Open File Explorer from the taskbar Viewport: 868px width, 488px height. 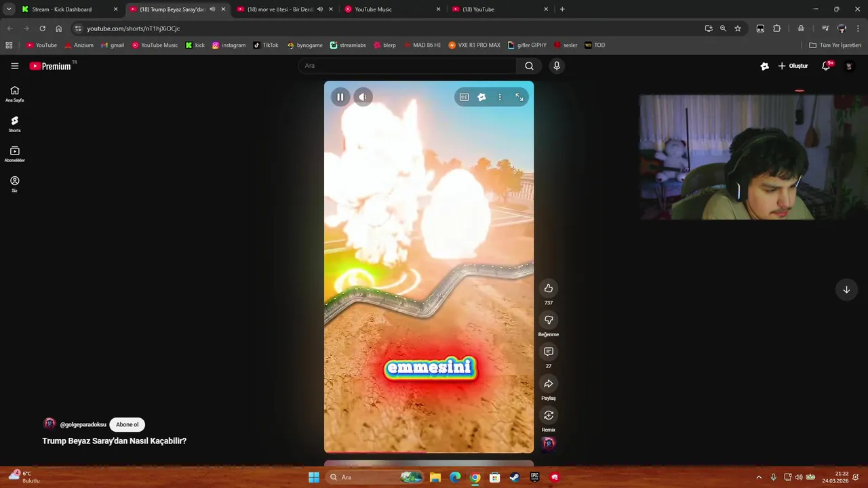435,477
